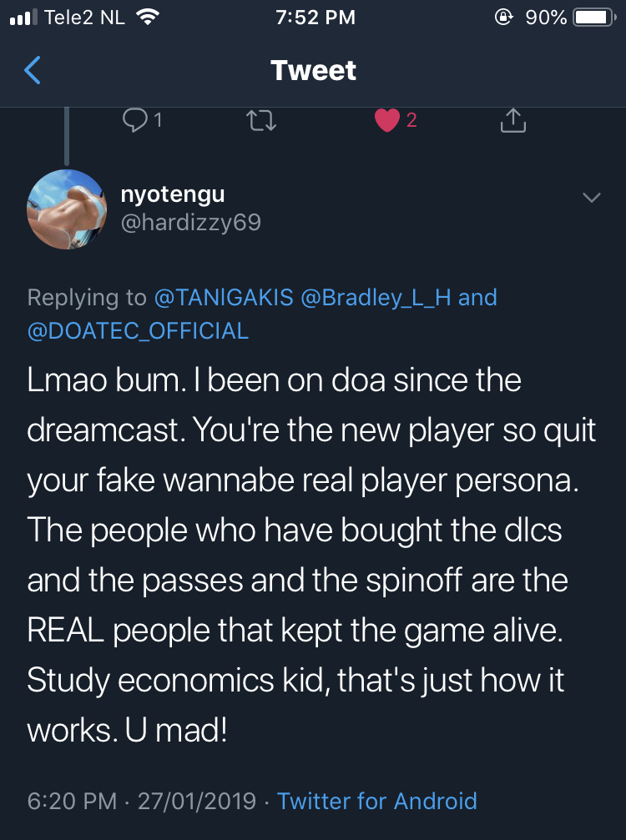Tap the rotation lock status icon
The image size is (626, 840).
pos(503,18)
